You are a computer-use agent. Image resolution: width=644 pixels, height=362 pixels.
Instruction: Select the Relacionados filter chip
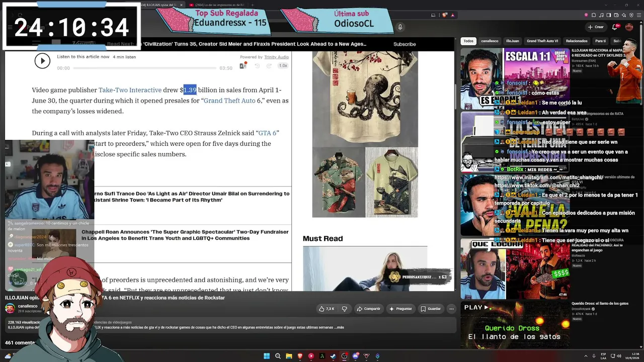click(577, 41)
